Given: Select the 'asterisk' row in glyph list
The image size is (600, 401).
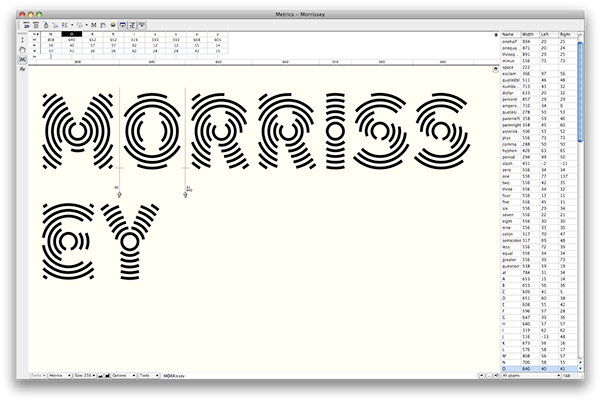Looking at the screenshot, I should click(539, 131).
